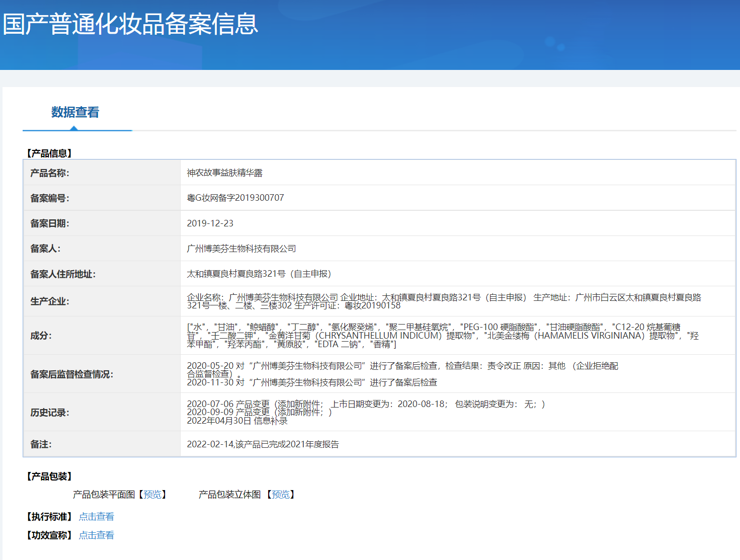Click the 备案人 row label
This screenshot has width=740, height=560.
click(45, 249)
